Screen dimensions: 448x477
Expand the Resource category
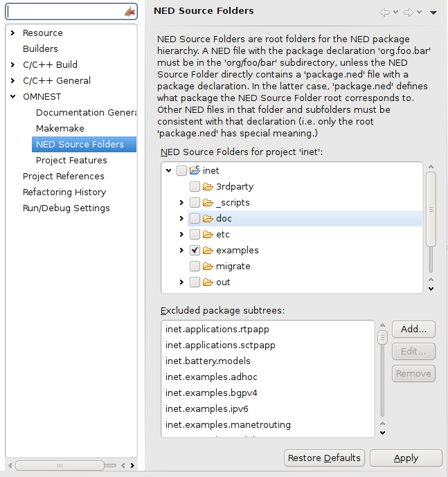click(12, 33)
